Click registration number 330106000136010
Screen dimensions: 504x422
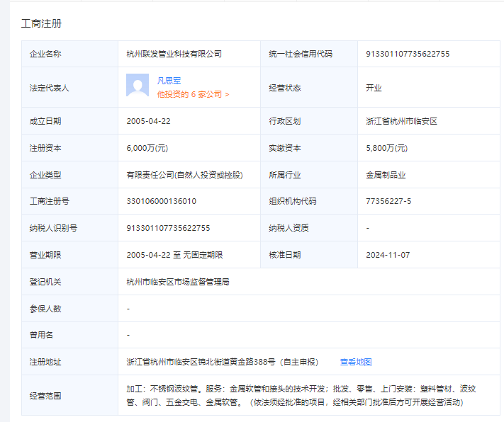(161, 201)
